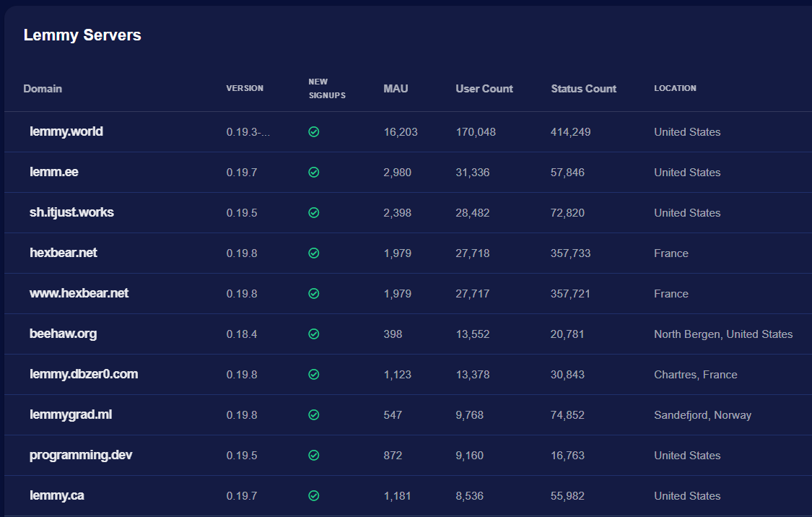Screen dimensions: 812x517
Task: Click the user count 170,048
Action: [x=476, y=132]
